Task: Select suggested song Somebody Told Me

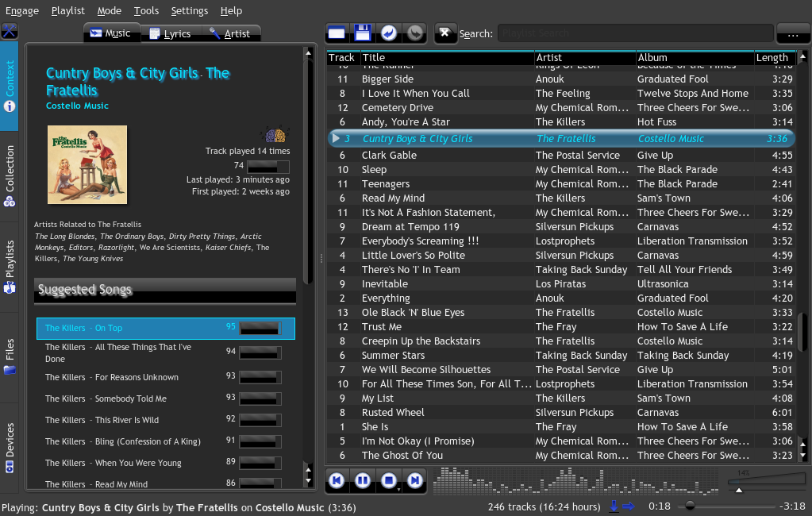Action: point(166,399)
